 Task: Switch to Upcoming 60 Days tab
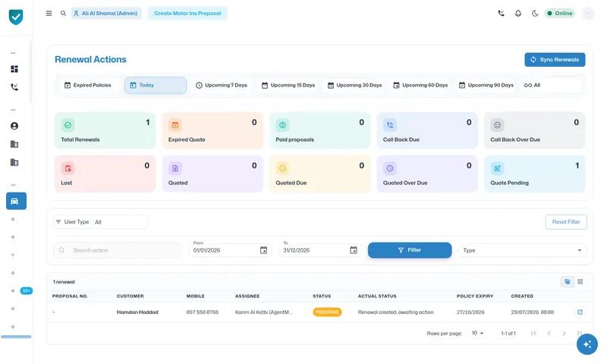coord(420,85)
